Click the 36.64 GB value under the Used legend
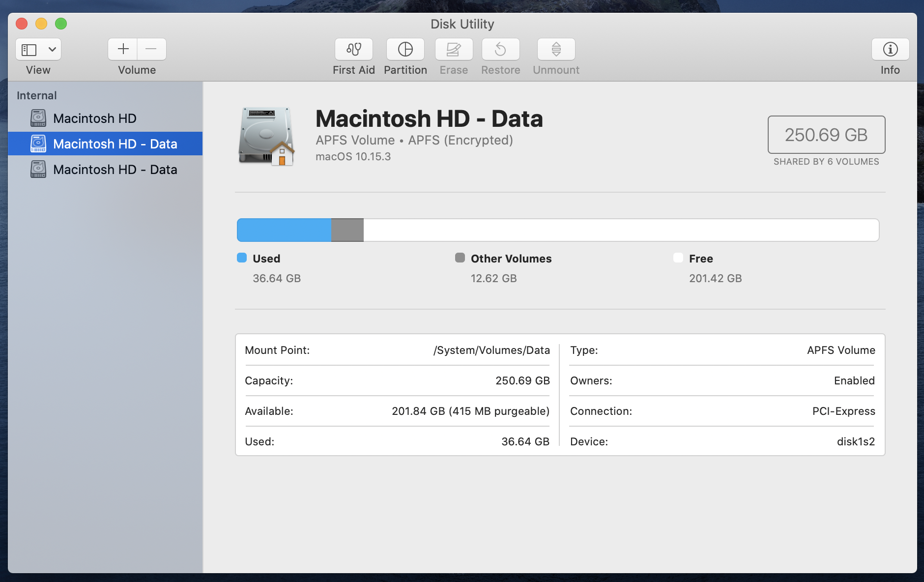This screenshot has height=582, width=924. coord(277,278)
